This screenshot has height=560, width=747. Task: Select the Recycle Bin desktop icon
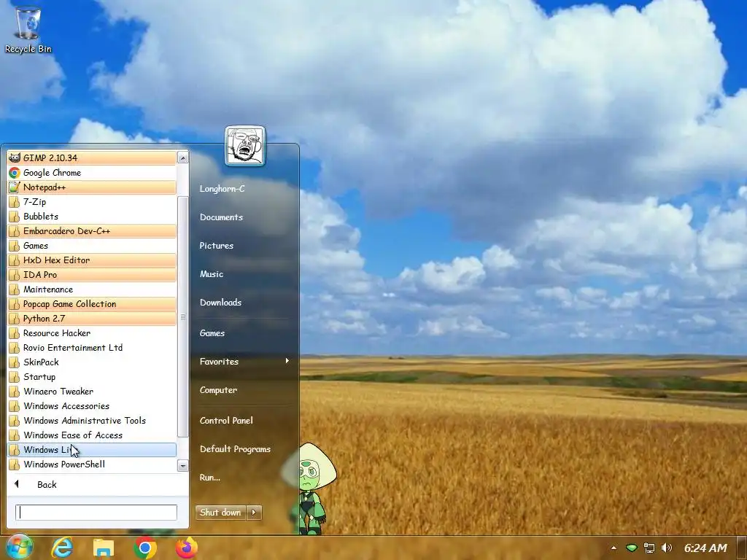pos(28,29)
